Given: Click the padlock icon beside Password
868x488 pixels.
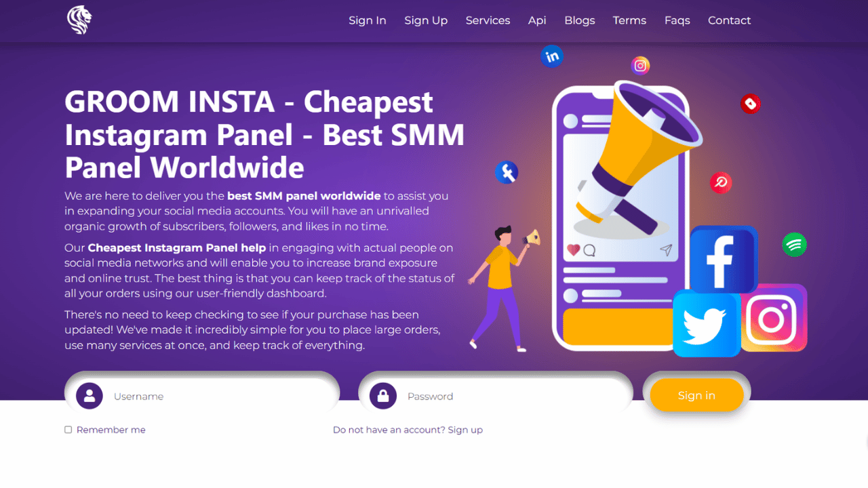Looking at the screenshot, I should pyautogui.click(x=383, y=396).
